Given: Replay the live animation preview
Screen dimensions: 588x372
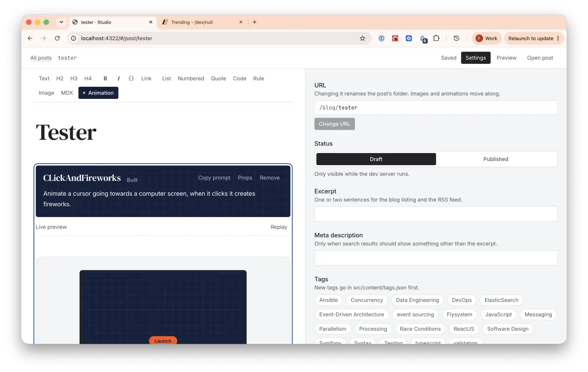Looking at the screenshot, I should (x=279, y=227).
